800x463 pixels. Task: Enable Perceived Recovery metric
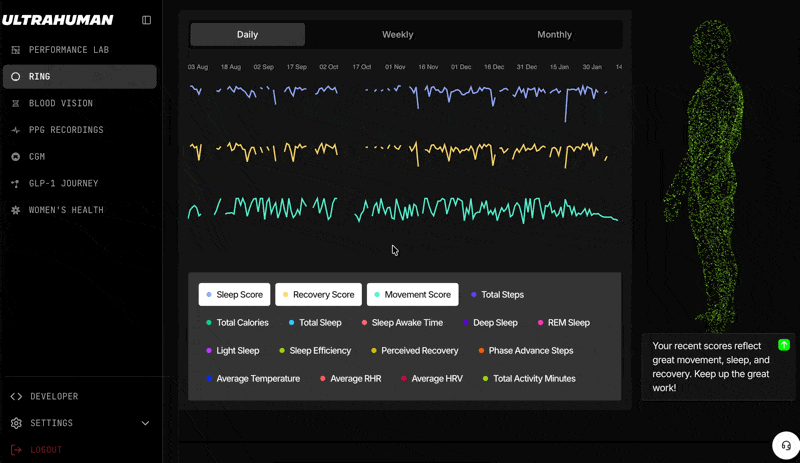[x=415, y=351]
